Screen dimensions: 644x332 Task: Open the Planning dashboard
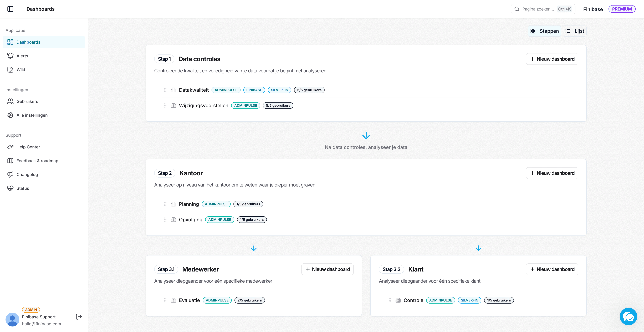189,204
